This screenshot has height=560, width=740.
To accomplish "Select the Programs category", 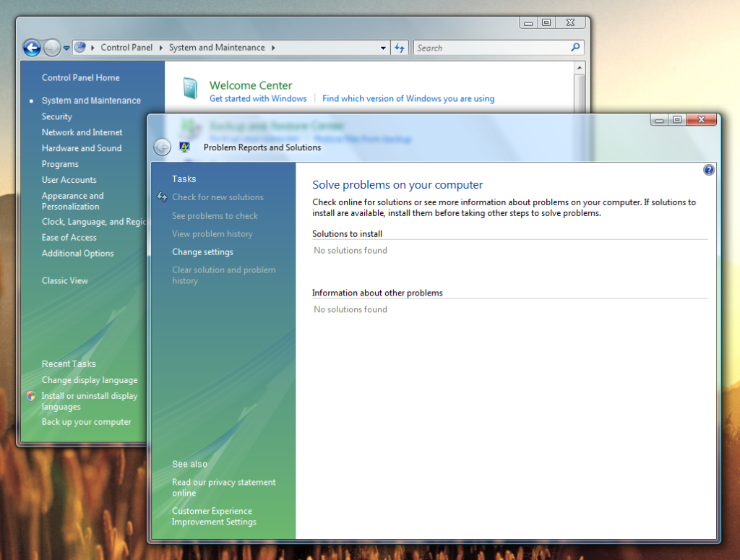I will tap(60, 164).
